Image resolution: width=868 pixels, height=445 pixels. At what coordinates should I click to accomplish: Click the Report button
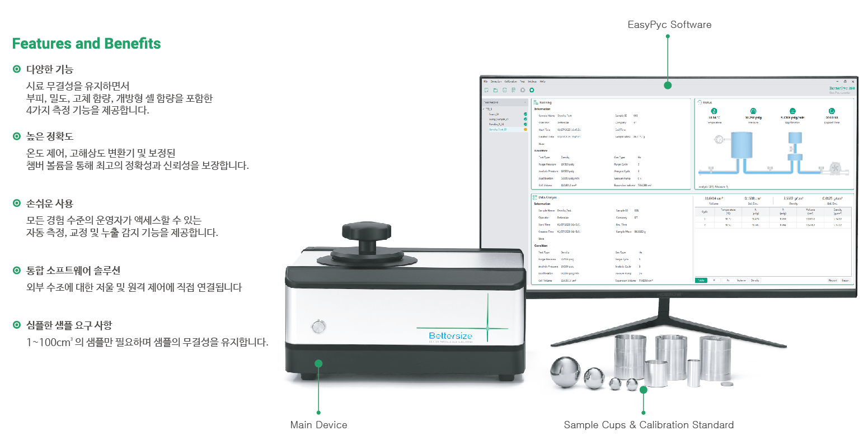(x=832, y=280)
